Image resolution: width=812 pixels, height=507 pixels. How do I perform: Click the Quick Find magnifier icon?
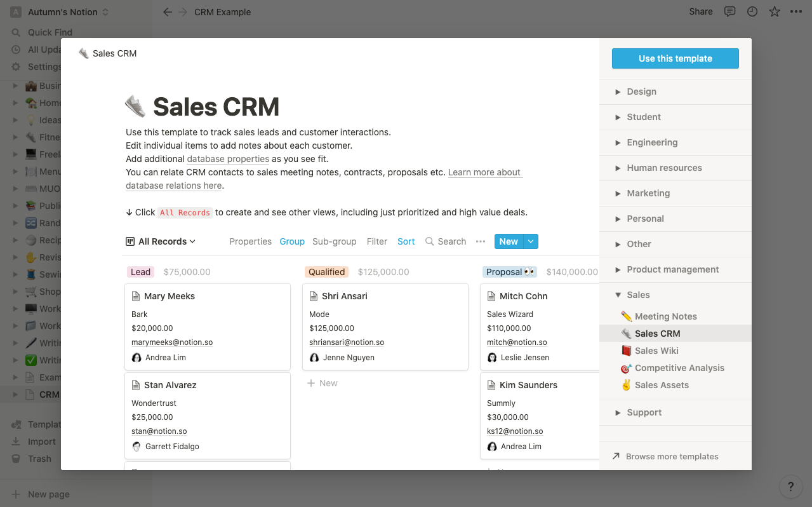(16, 32)
